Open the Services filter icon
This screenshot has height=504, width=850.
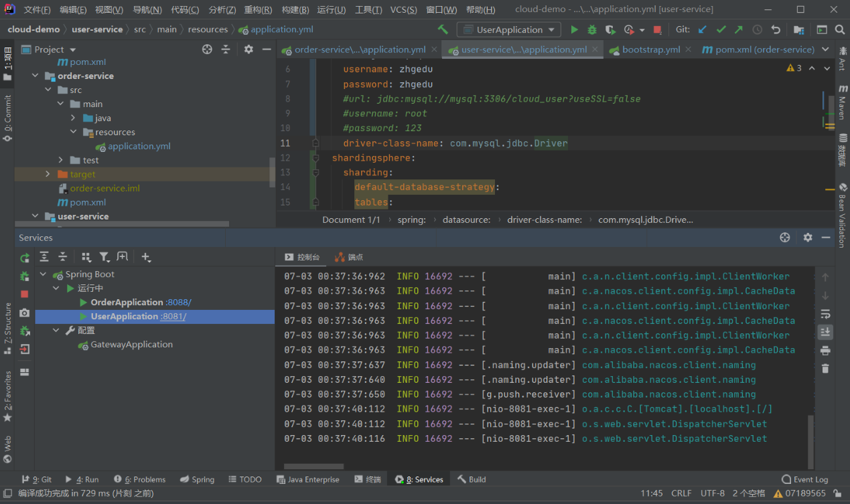click(x=104, y=257)
